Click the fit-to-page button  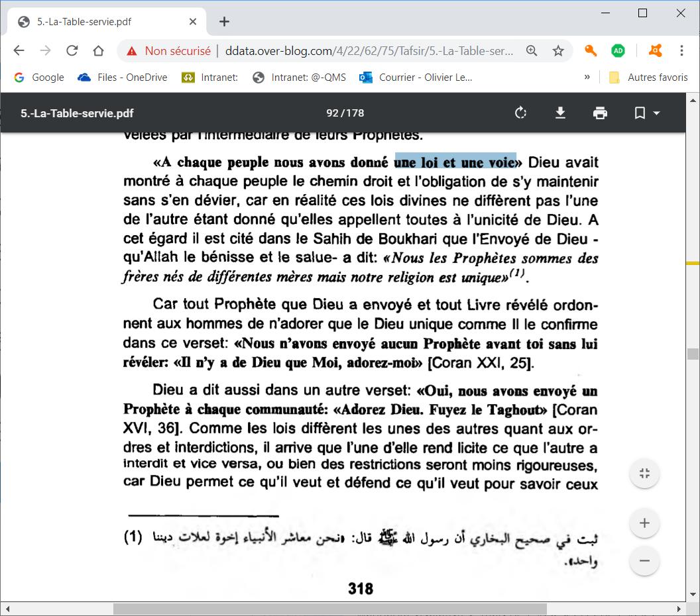(x=644, y=474)
